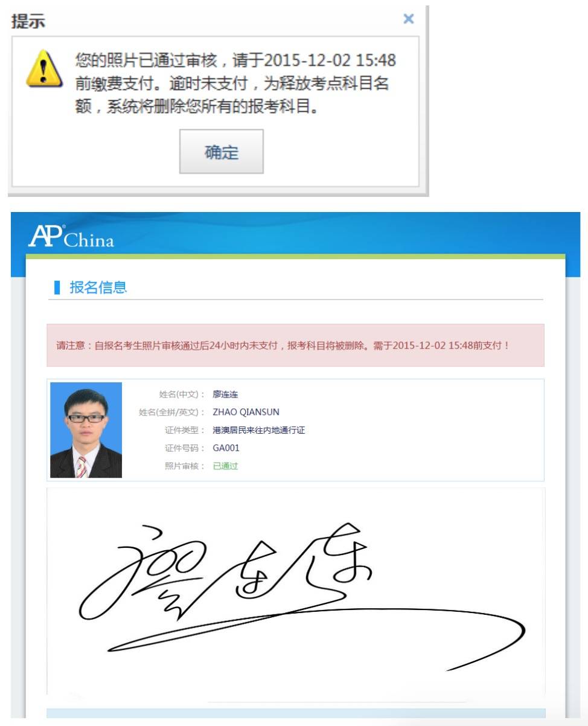The height and width of the screenshot is (726, 588).
Task: Close the 提示 dialog with the X
Action: pyautogui.click(x=409, y=19)
